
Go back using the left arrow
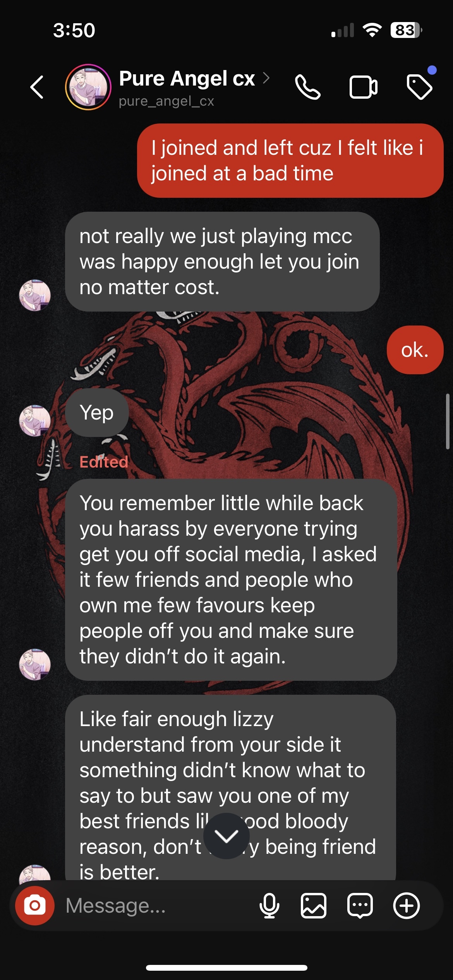37,87
